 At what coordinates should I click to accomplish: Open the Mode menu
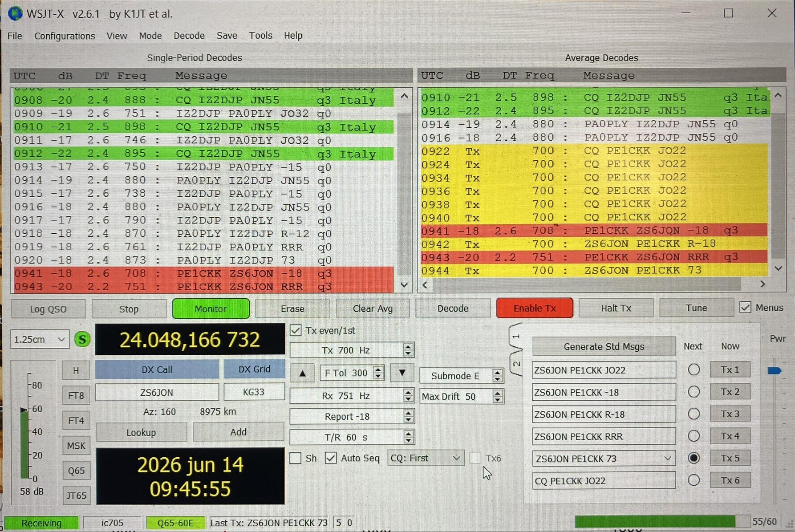(150, 36)
